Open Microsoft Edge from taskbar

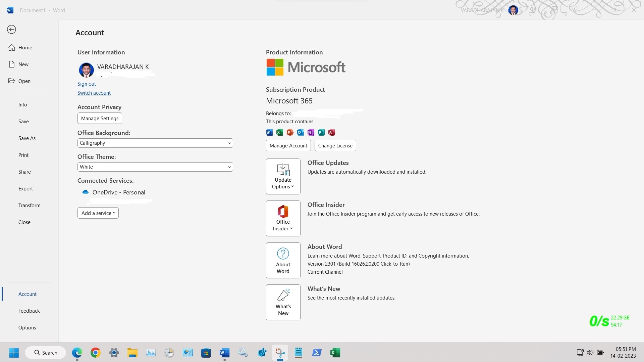pos(77,353)
